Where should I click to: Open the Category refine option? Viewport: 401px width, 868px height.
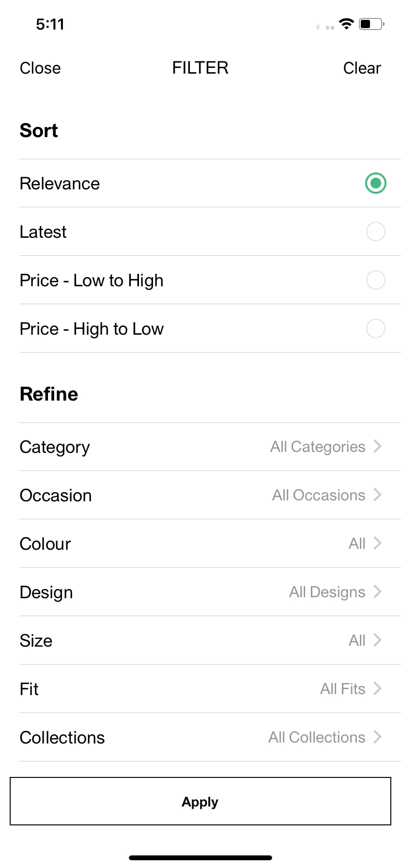[210, 447]
